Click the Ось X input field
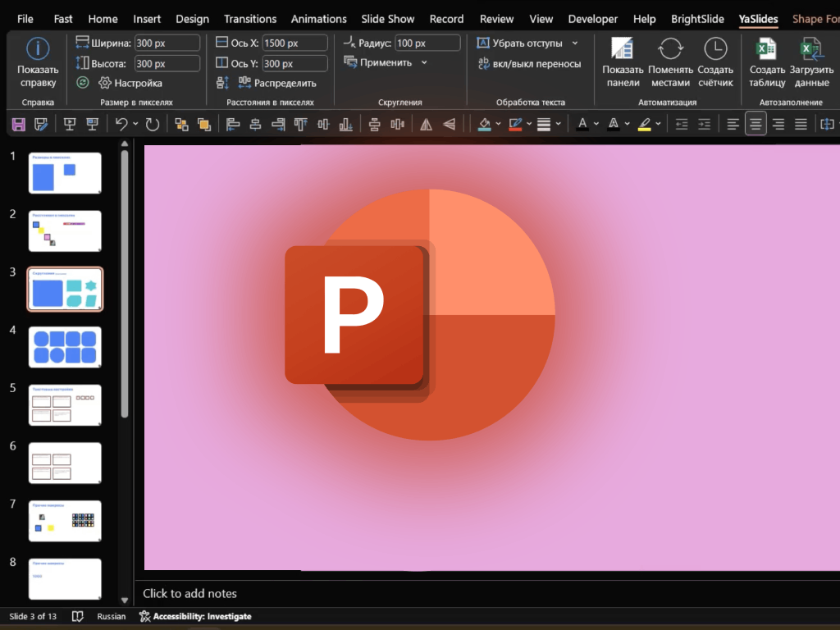Image resolution: width=840 pixels, height=630 pixels. tap(294, 43)
